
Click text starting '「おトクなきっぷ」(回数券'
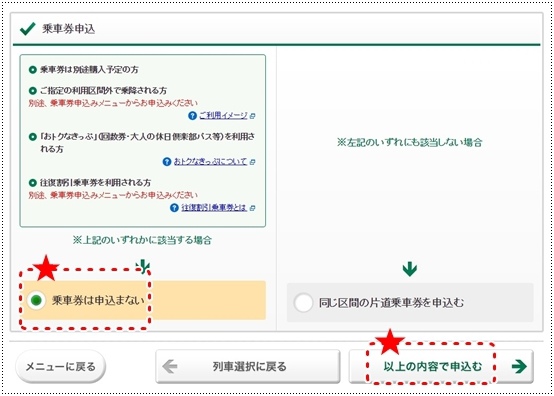[147, 142]
